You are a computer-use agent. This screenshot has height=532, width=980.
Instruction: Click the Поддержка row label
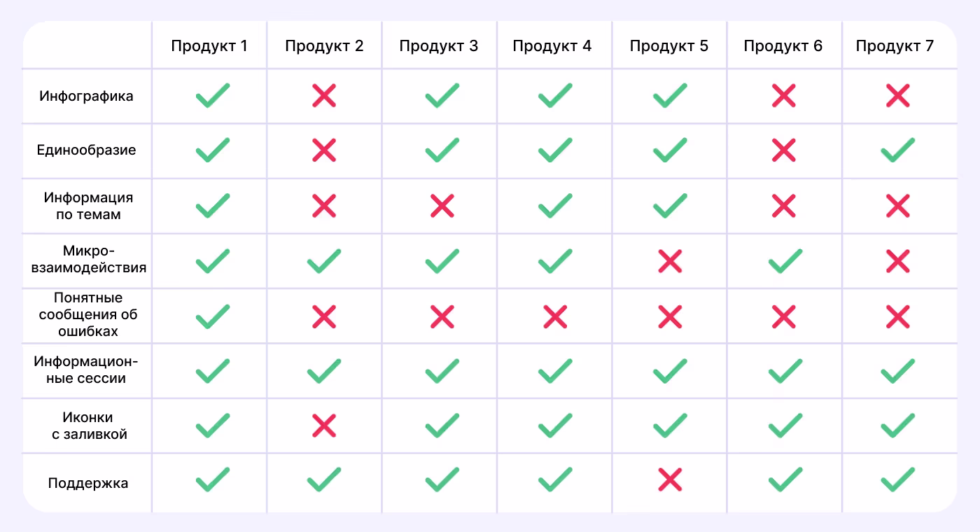(x=88, y=483)
